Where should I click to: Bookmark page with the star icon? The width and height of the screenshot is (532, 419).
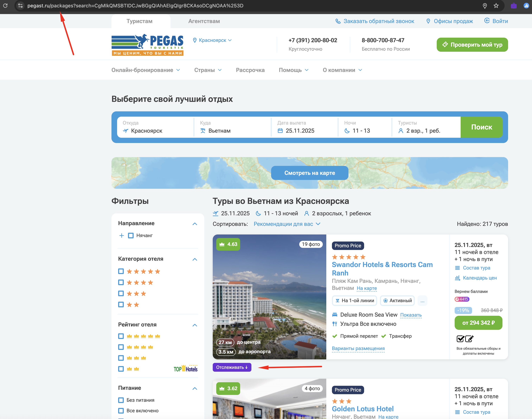(496, 6)
